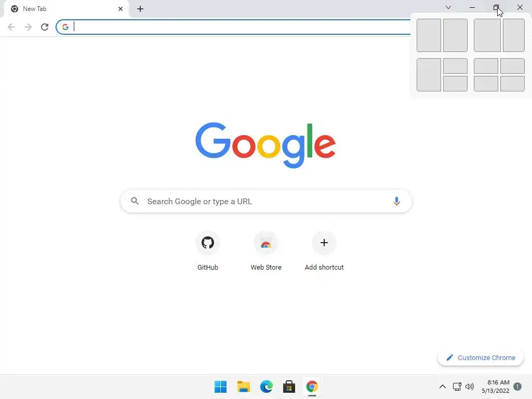This screenshot has width=532, height=399.
Task: Click the magnifier icon in the search box
Action: (135, 201)
